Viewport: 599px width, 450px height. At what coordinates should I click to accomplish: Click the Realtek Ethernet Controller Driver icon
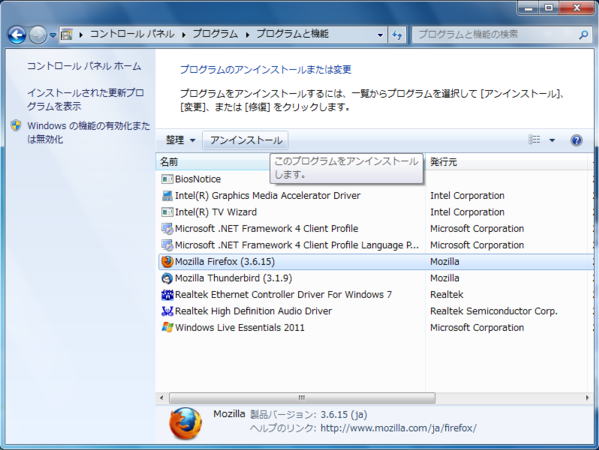coord(167,295)
